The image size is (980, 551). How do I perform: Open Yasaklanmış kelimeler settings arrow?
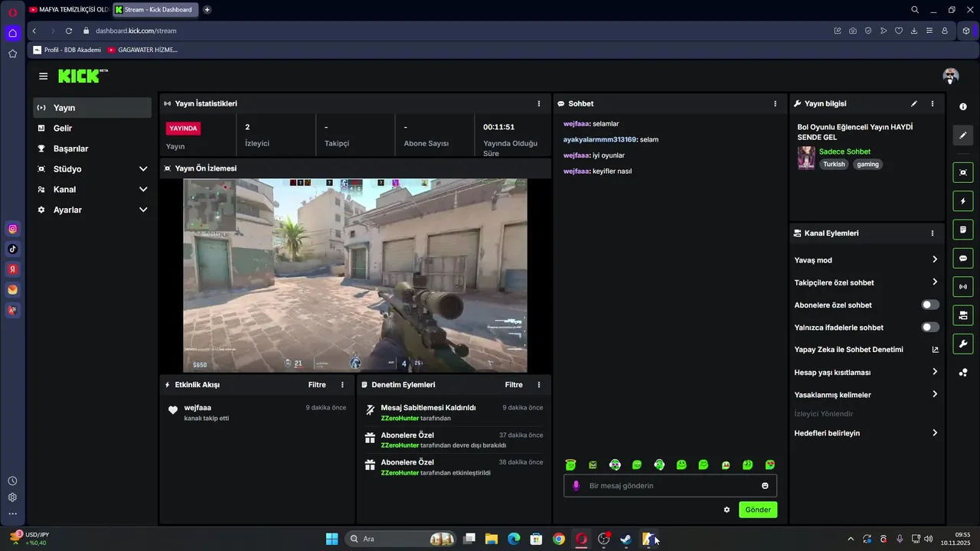[935, 394]
